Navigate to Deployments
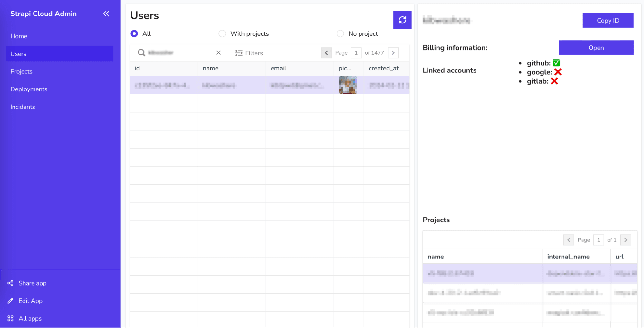644x328 pixels. [x=29, y=89]
